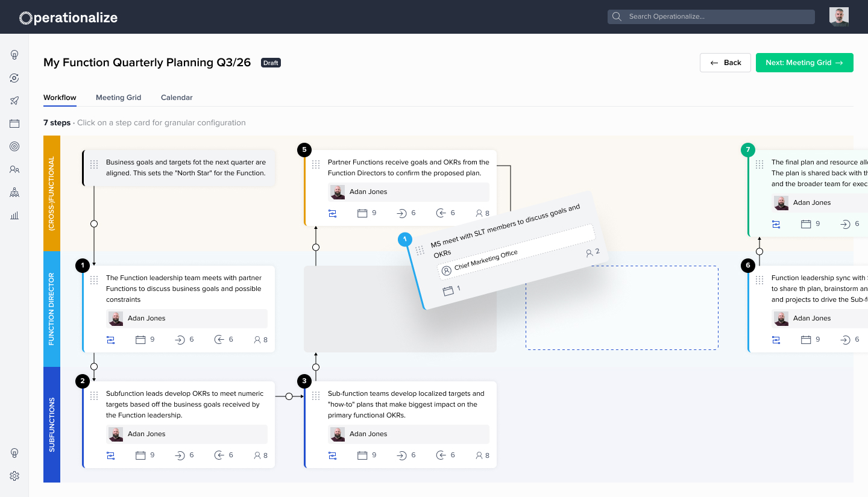Click Adan Jones owner on step 5 card
868x497 pixels.
tap(409, 192)
